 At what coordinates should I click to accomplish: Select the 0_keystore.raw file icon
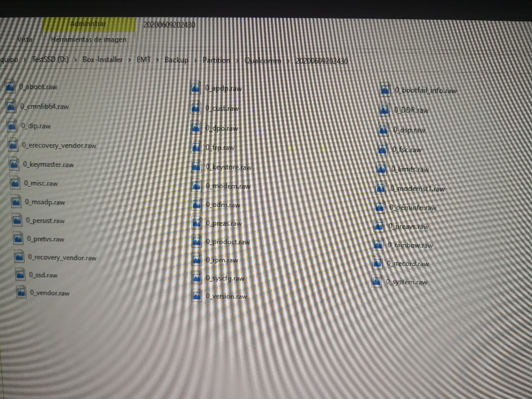pyautogui.click(x=196, y=167)
